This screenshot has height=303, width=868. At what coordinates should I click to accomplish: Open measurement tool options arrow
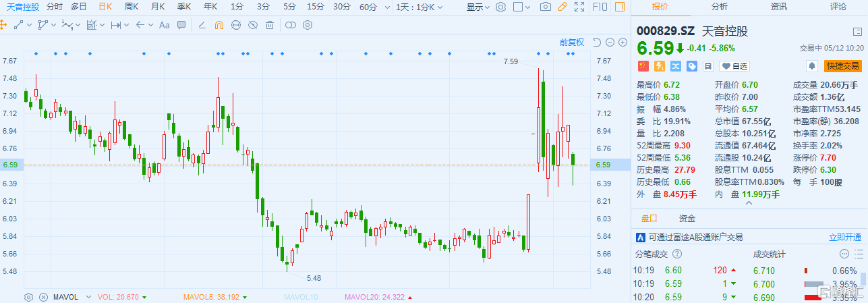pyautogui.click(x=102, y=25)
